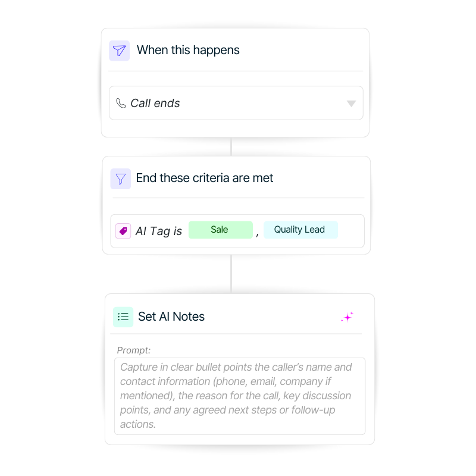This screenshot has width=476, height=476.
Task: Click into the AI Notes prompt text box
Action: [x=239, y=396]
